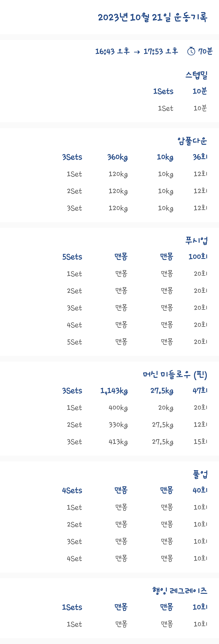Click the 360kg total volume for 암풀다운
Screen dimensions: 219x644
118,157
